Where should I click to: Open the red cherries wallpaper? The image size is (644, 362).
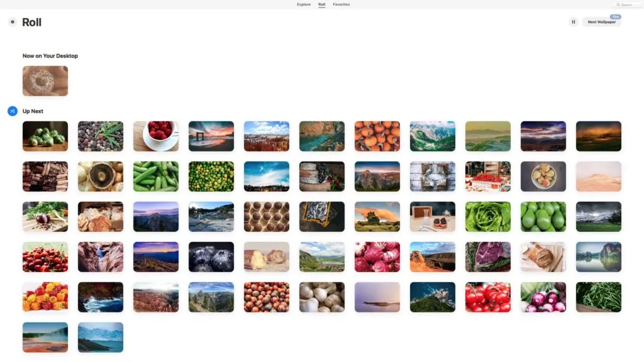tap(45, 257)
